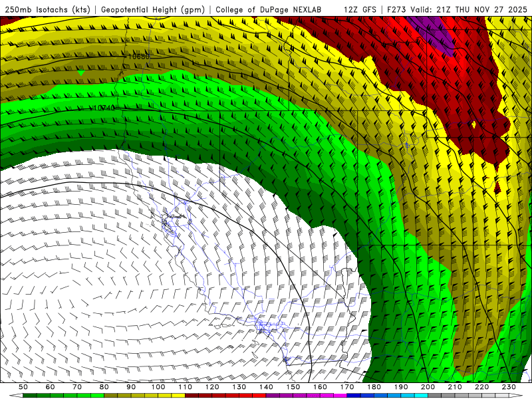Click the 'Geopotential Height (gpm)' header label
The height and width of the screenshot is (399, 532).
(153, 9)
